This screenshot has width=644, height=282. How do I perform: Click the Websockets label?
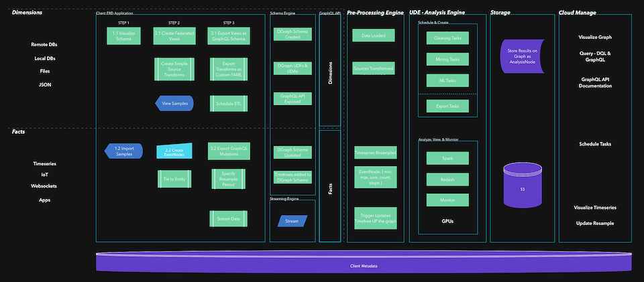(x=45, y=186)
